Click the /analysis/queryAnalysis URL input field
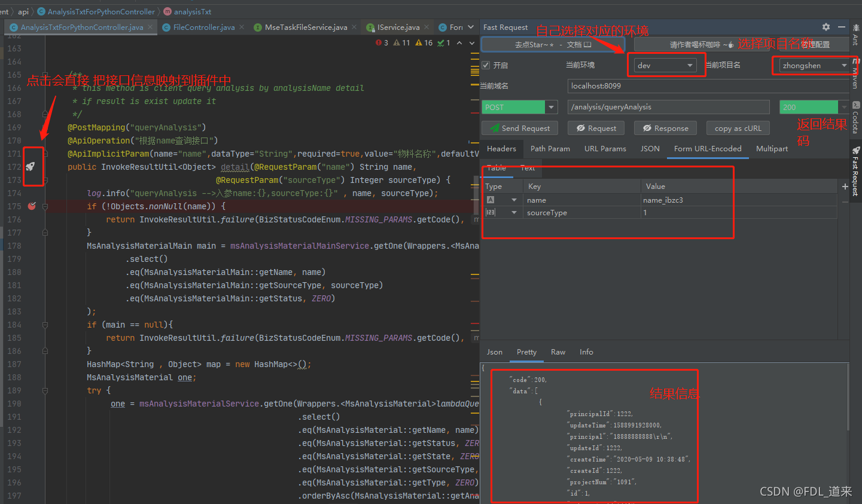Image resolution: width=862 pixels, height=504 pixels. click(x=667, y=106)
